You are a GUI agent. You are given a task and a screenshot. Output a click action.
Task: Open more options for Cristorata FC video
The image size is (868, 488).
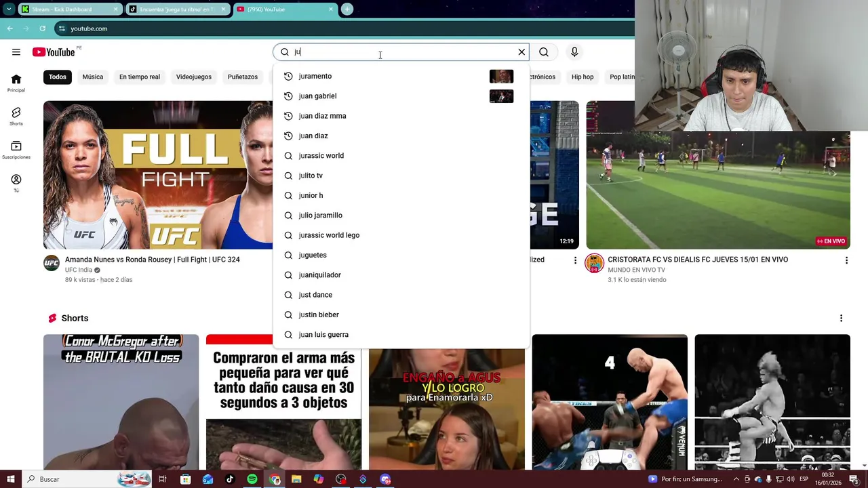click(846, 260)
